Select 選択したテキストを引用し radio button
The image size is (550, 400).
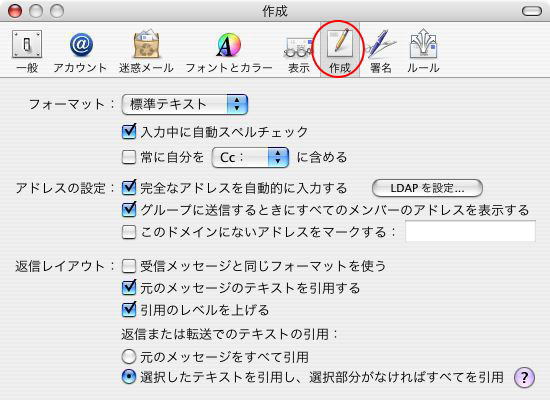click(129, 377)
